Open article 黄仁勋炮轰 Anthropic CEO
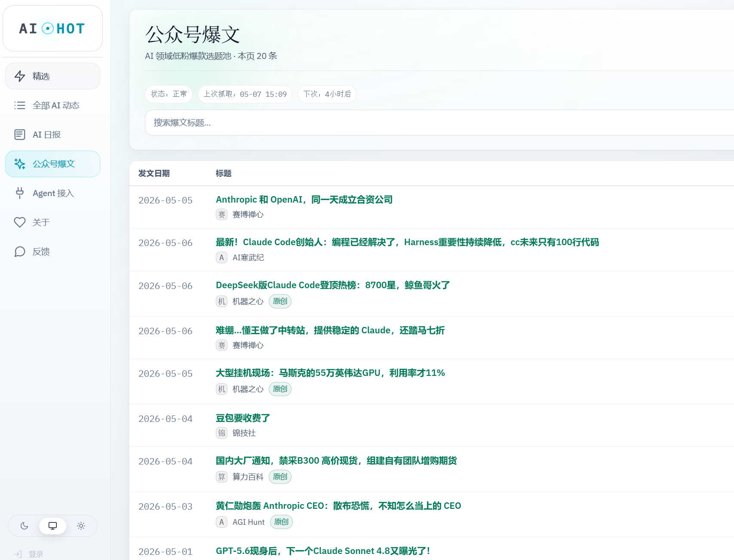Image resolution: width=734 pixels, height=560 pixels. tap(338, 506)
